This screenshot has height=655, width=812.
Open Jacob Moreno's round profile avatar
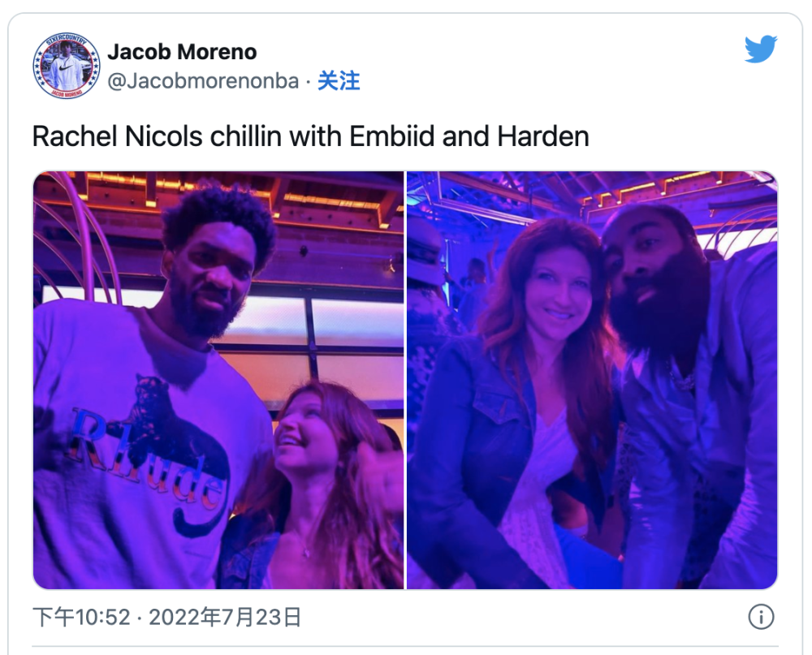coord(67,66)
